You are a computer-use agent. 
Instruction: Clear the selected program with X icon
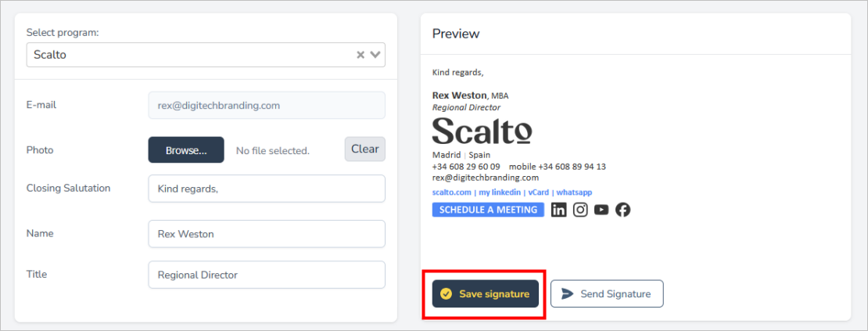[x=360, y=55]
